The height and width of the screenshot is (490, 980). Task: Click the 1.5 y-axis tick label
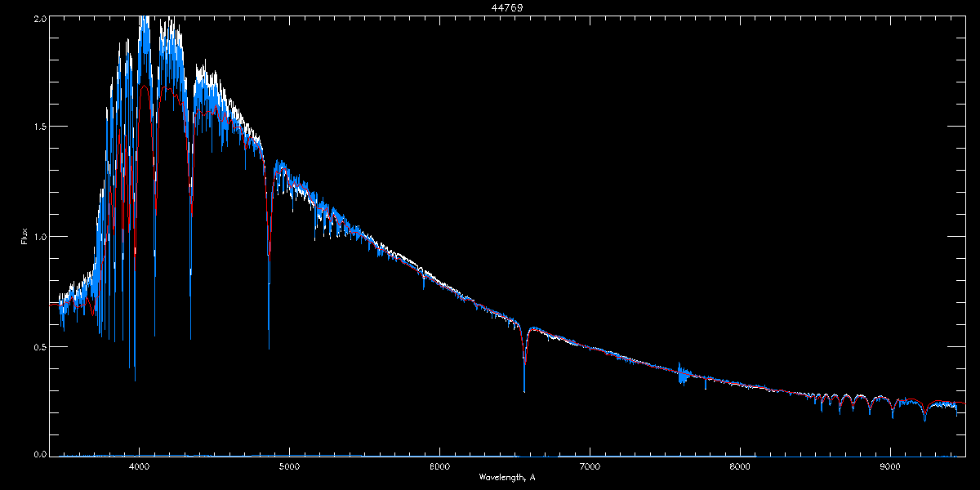coord(39,127)
